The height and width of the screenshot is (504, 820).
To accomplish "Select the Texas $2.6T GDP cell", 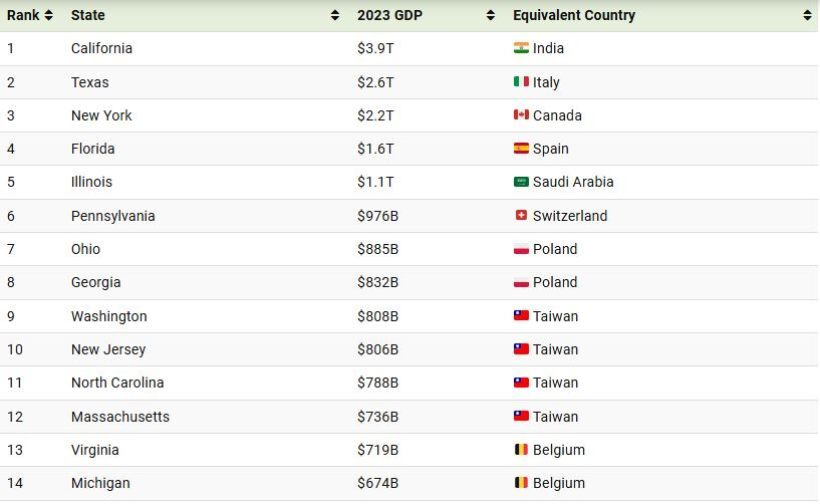I will (x=375, y=82).
